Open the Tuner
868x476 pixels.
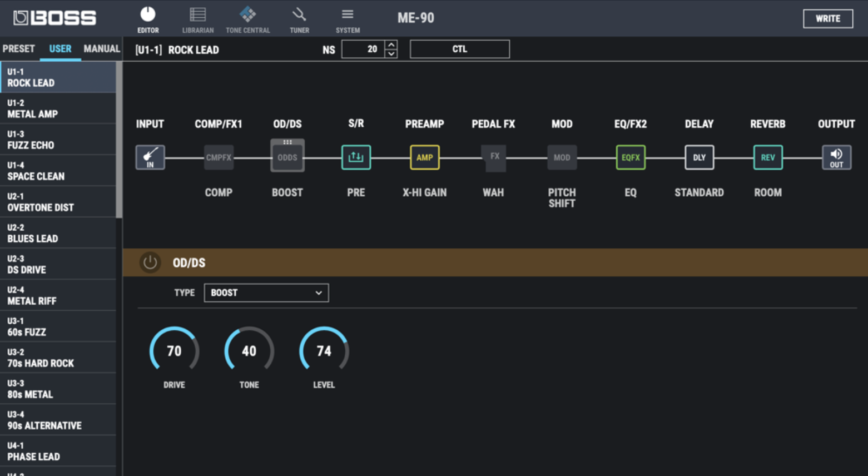299,18
